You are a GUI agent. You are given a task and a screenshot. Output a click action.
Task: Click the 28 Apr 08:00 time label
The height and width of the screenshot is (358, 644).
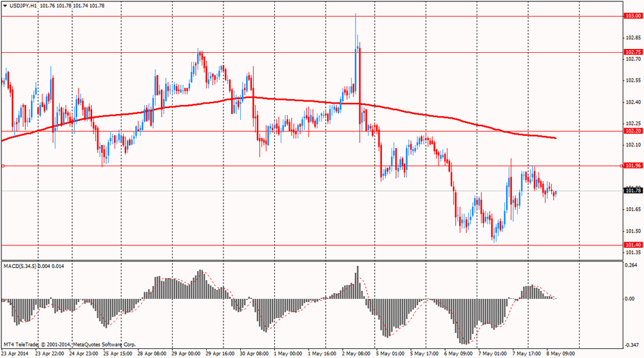coord(152,353)
